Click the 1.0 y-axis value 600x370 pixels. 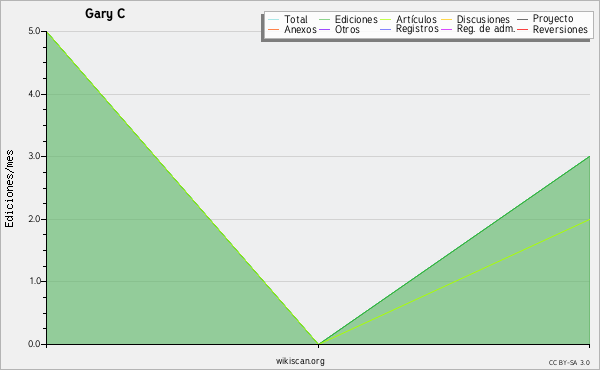34,281
